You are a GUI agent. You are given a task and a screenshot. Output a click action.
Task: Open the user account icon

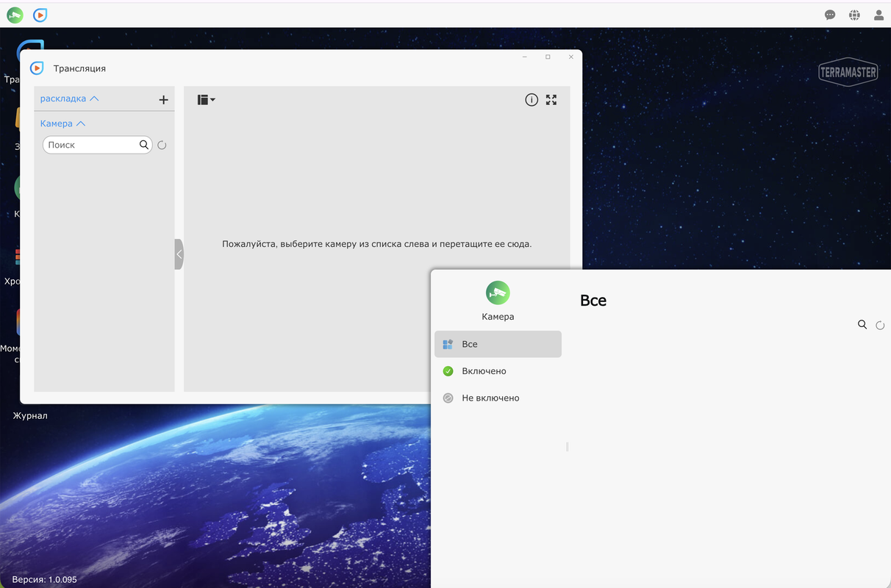click(x=879, y=15)
